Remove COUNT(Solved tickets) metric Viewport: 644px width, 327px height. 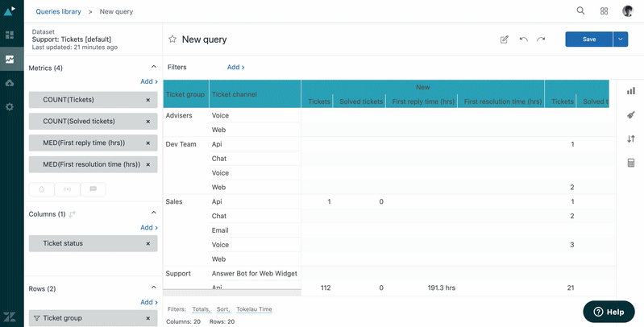click(x=147, y=121)
